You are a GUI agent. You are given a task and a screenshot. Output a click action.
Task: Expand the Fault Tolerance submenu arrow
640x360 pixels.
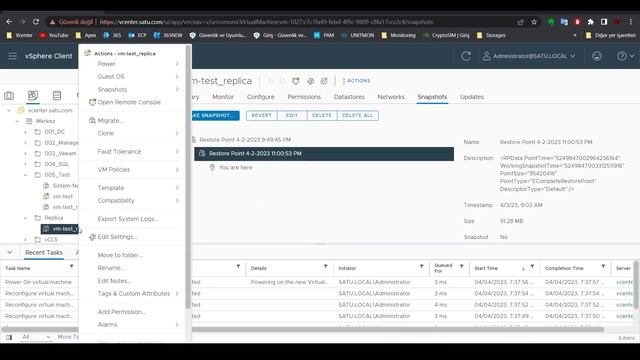point(177,151)
